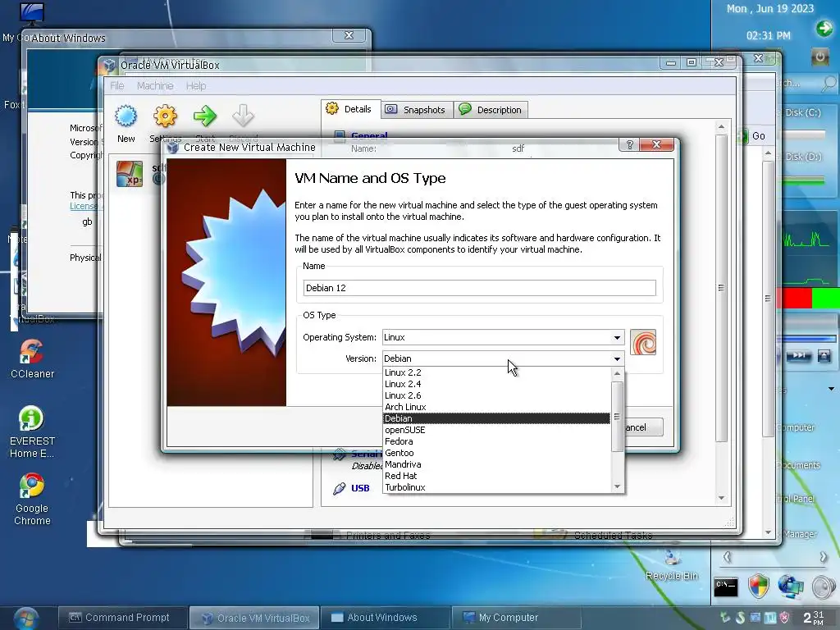Click My Computer taskbar button
Viewport: 840px width, 630px height.
coord(517,618)
